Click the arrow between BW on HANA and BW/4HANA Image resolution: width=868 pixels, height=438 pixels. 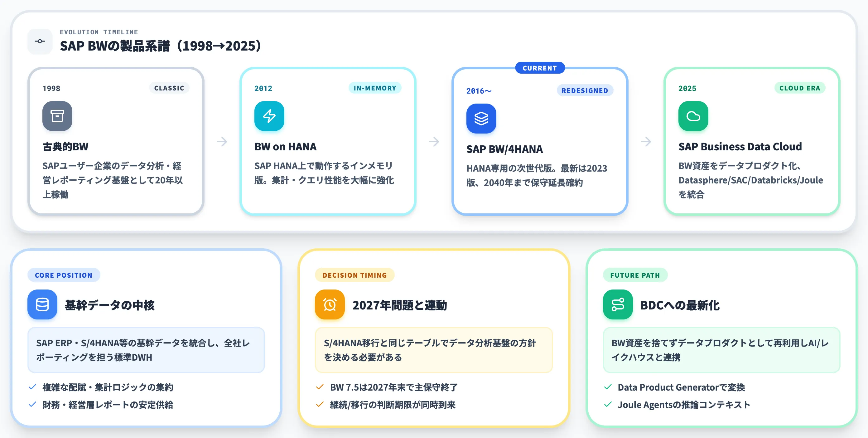click(434, 141)
